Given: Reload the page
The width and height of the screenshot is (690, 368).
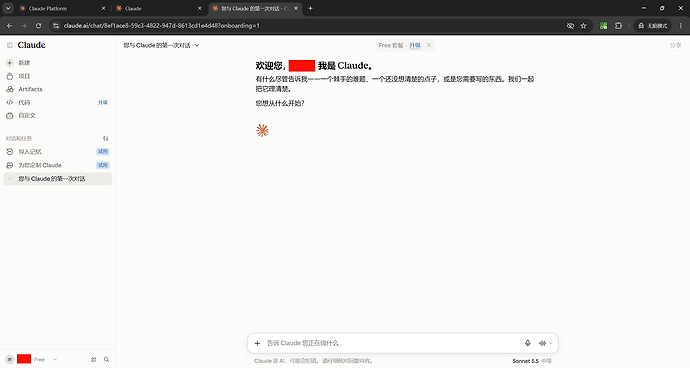Looking at the screenshot, I should coord(38,26).
